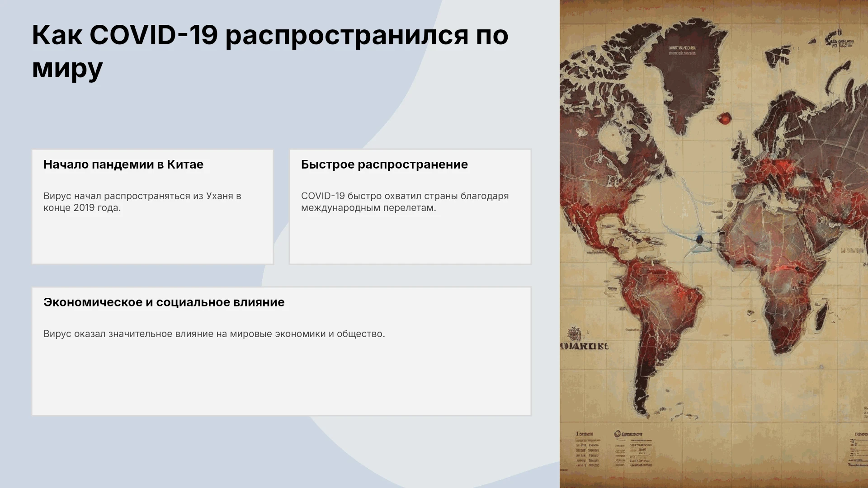This screenshot has width=868, height=488.
Task: Select the text about Ухань in late 2019
Action: [142, 202]
